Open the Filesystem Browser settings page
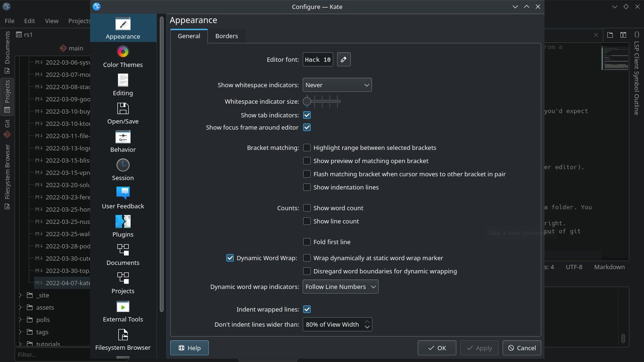 coord(123,339)
